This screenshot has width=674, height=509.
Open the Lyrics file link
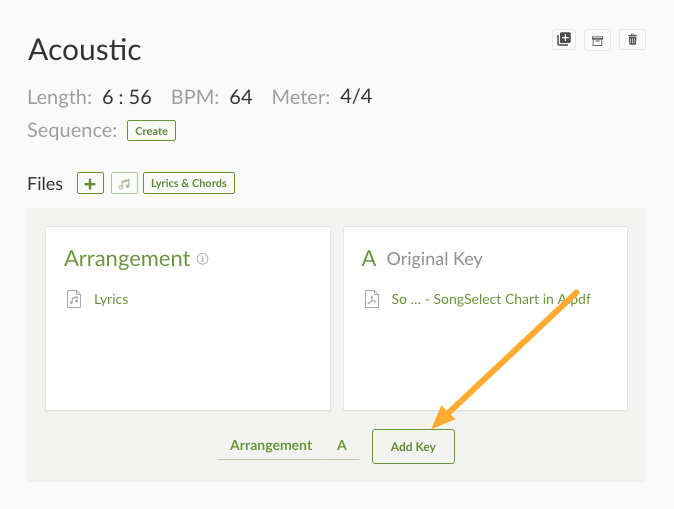coord(111,299)
